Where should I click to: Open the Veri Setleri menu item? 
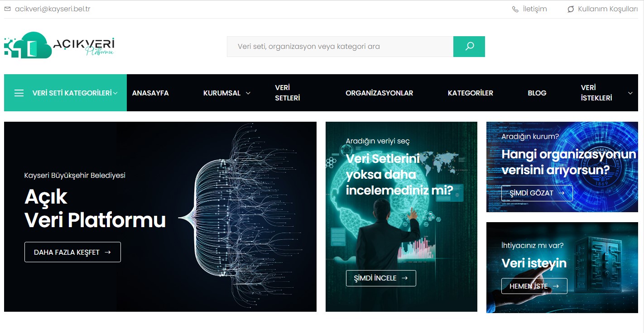tap(288, 93)
